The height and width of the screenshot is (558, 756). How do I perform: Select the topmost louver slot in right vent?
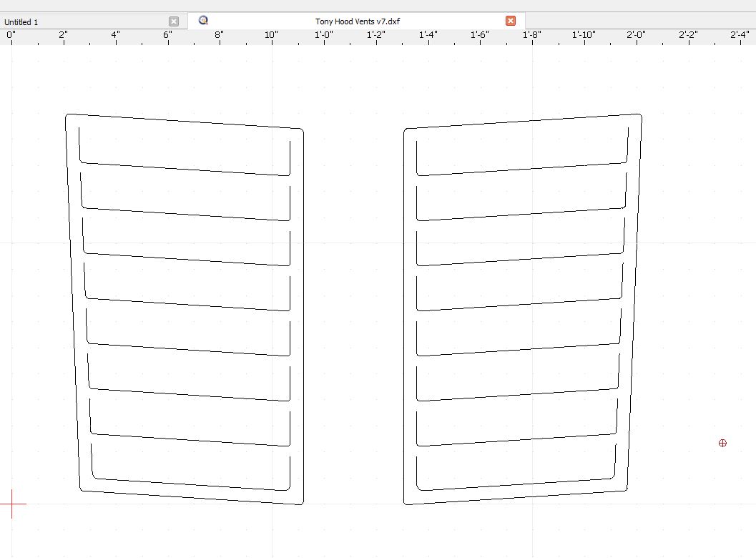click(522, 169)
